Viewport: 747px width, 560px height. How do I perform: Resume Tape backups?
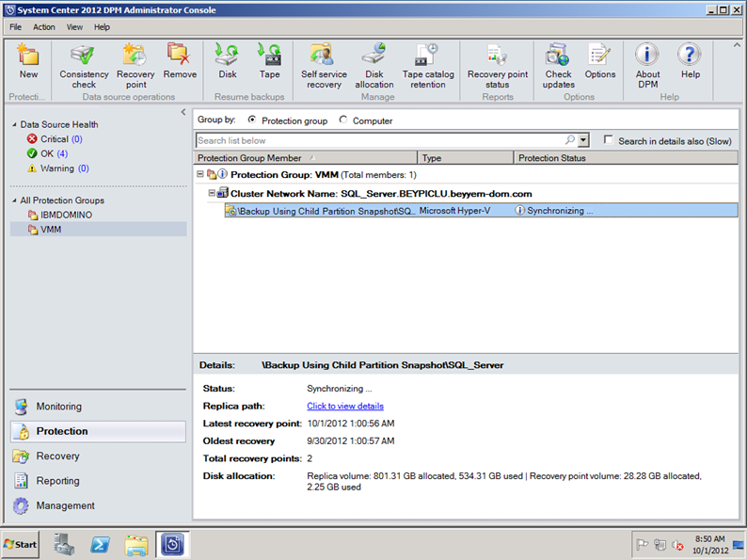(269, 60)
